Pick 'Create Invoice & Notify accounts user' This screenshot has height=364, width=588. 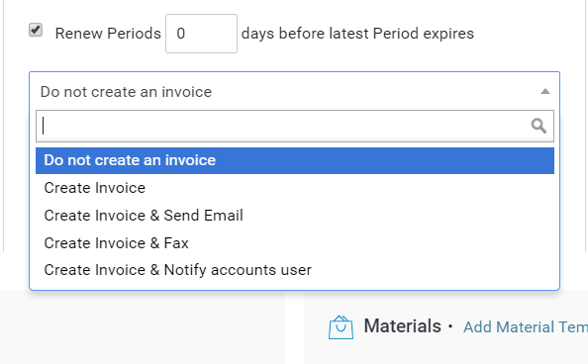coord(295,270)
